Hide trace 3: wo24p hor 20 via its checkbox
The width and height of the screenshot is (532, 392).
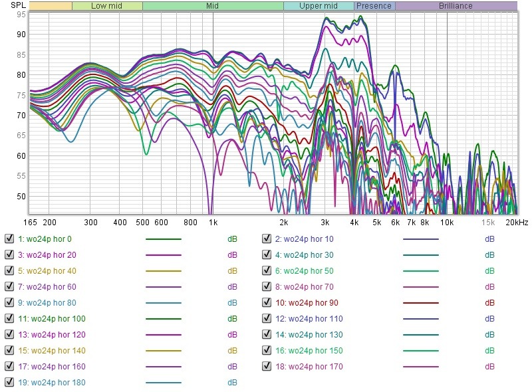click(9, 254)
